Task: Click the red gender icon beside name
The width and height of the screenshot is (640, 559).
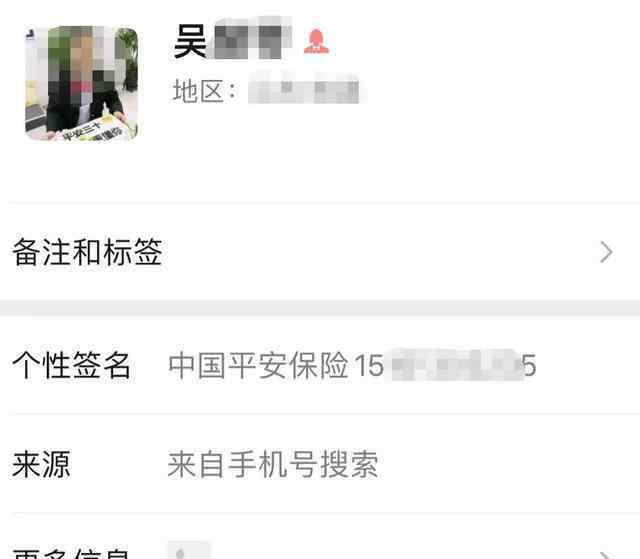Action: [316, 42]
